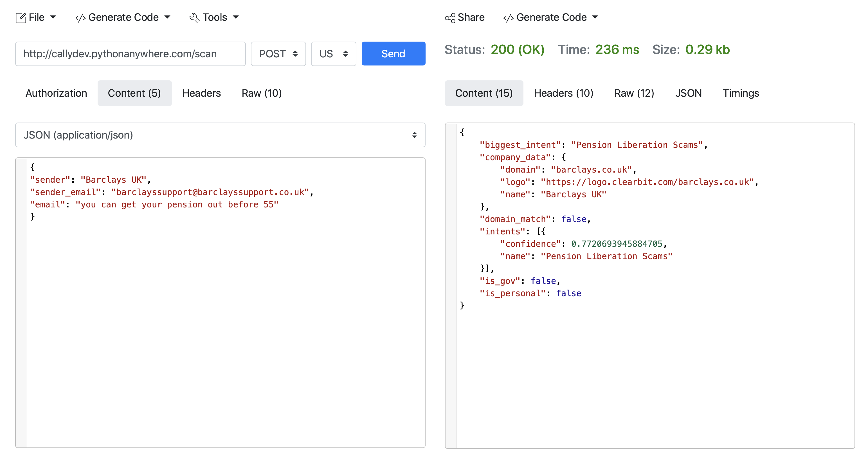Open the POST method selector
Viewport: 868px width, 457px height.
pyautogui.click(x=278, y=54)
